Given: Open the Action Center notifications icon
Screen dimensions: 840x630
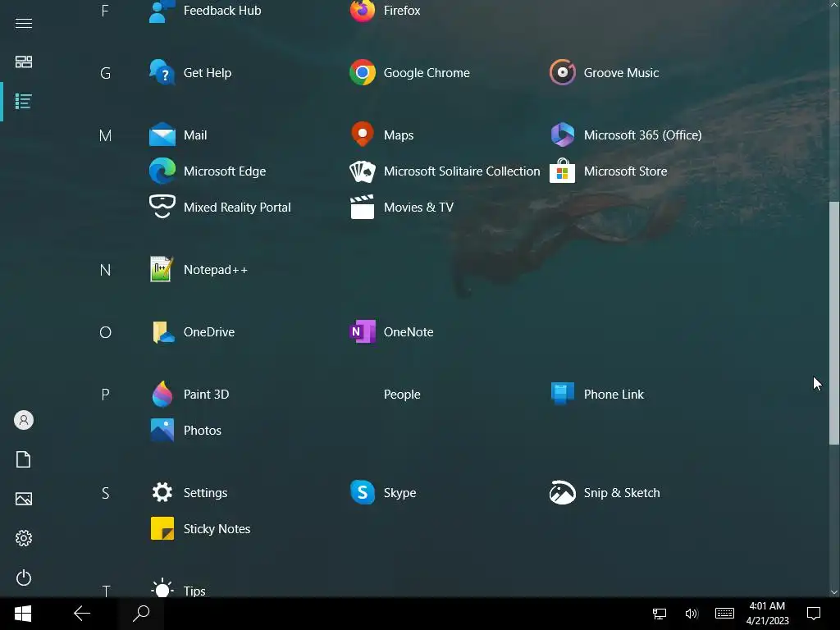Looking at the screenshot, I should [x=814, y=614].
